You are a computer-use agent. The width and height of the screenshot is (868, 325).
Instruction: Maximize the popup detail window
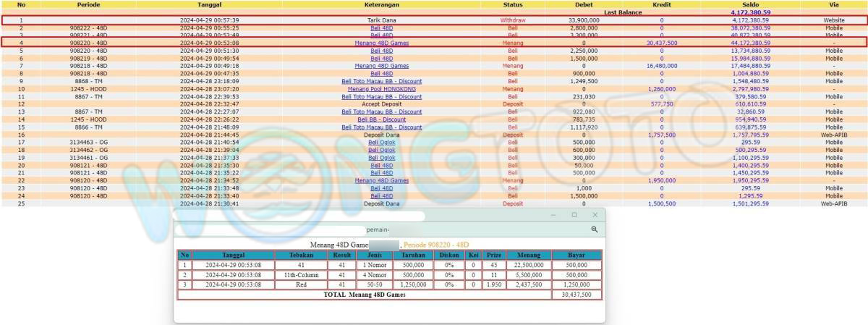click(x=574, y=215)
